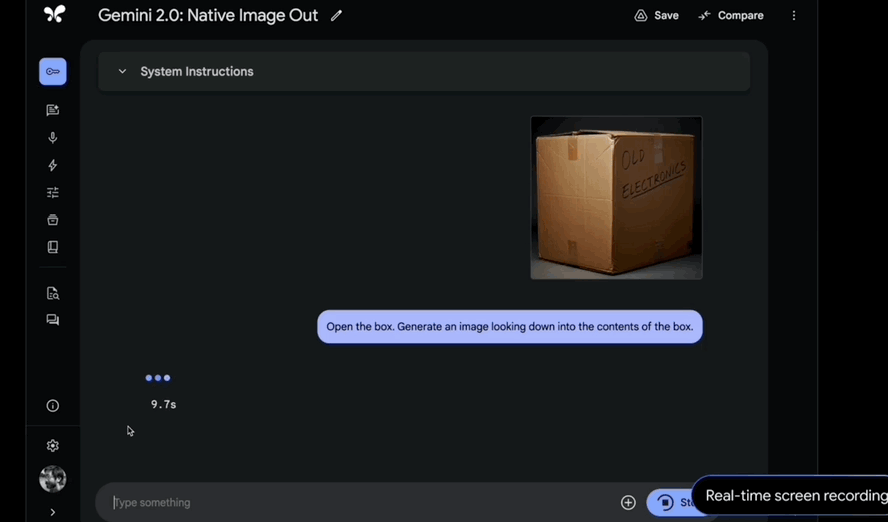Screen dimensions: 888x522
Task: Open the new chat prompt icon
Action: coord(53,110)
